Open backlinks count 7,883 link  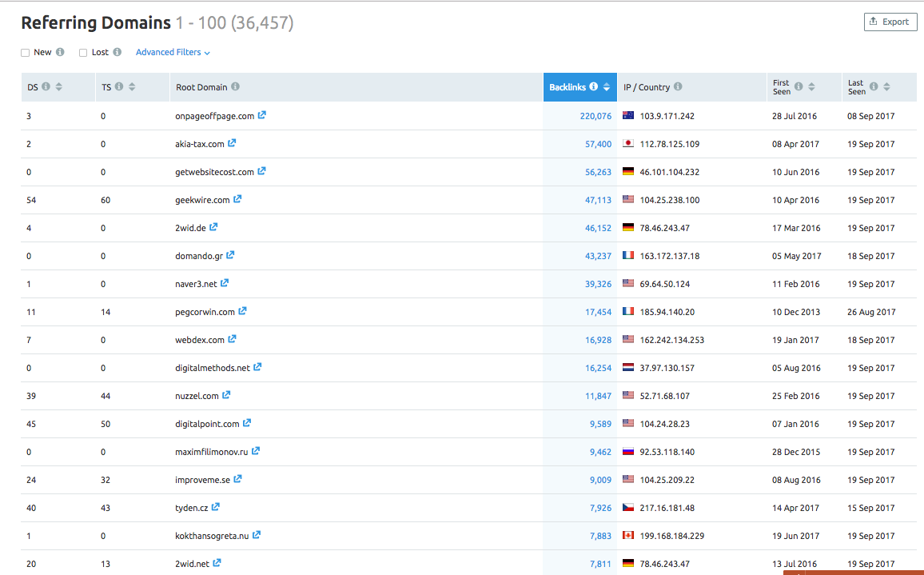(x=600, y=536)
